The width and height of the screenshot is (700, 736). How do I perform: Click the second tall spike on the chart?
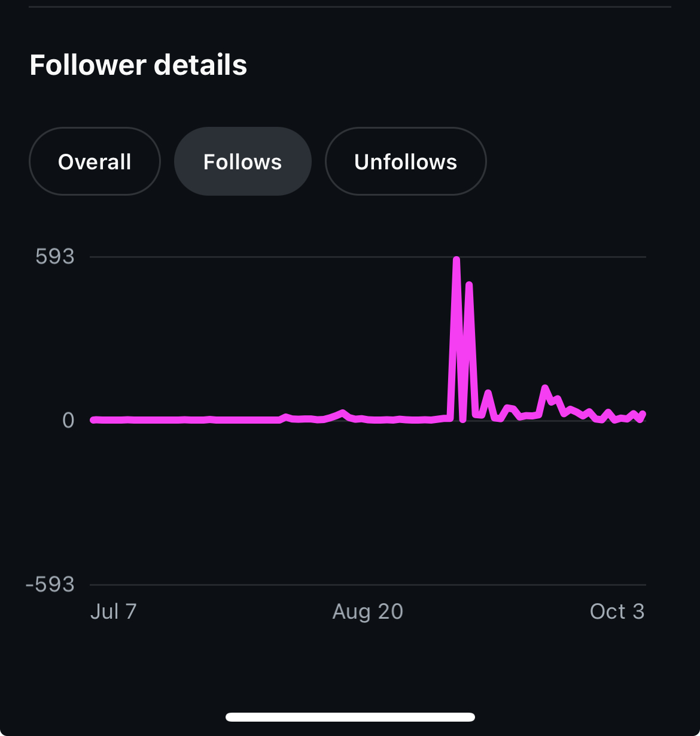[469, 285]
